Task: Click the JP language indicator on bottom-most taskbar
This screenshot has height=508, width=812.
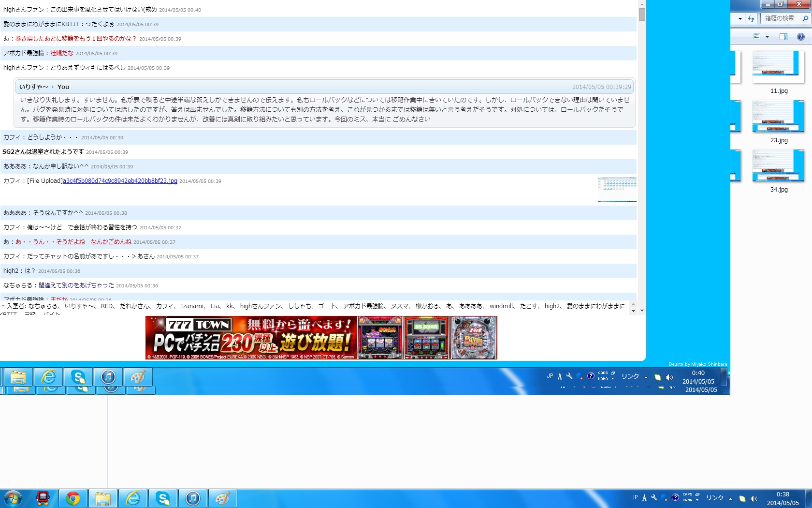Action: (x=635, y=497)
